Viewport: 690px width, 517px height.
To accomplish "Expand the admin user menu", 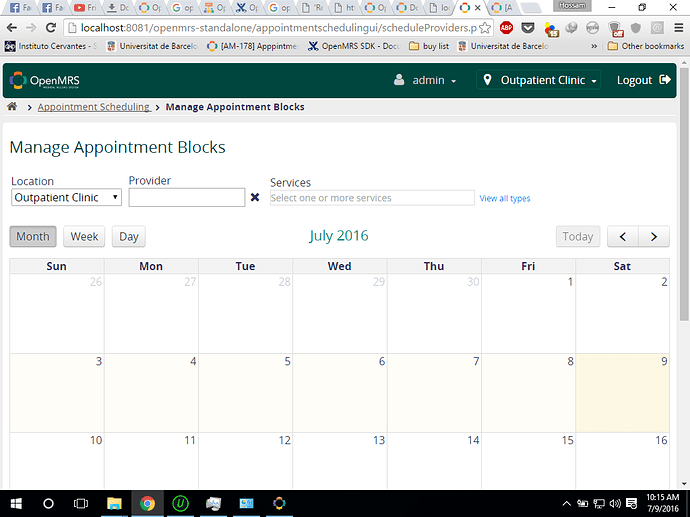I will click(426, 80).
